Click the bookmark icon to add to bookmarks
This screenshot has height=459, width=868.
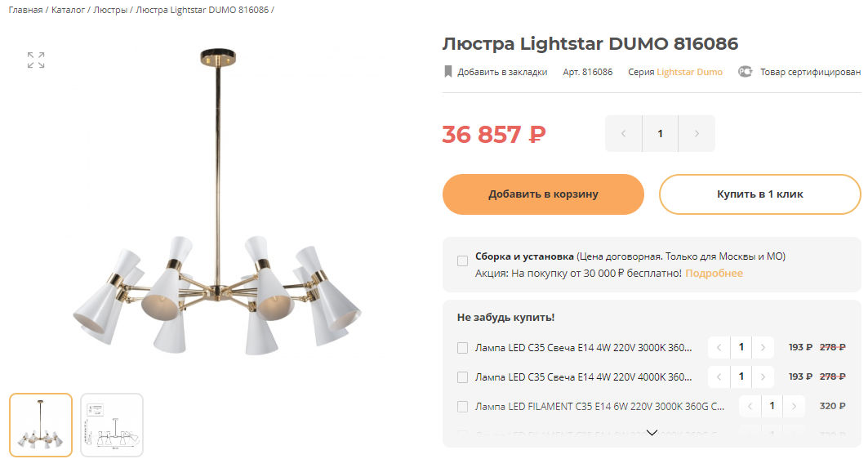coord(447,71)
